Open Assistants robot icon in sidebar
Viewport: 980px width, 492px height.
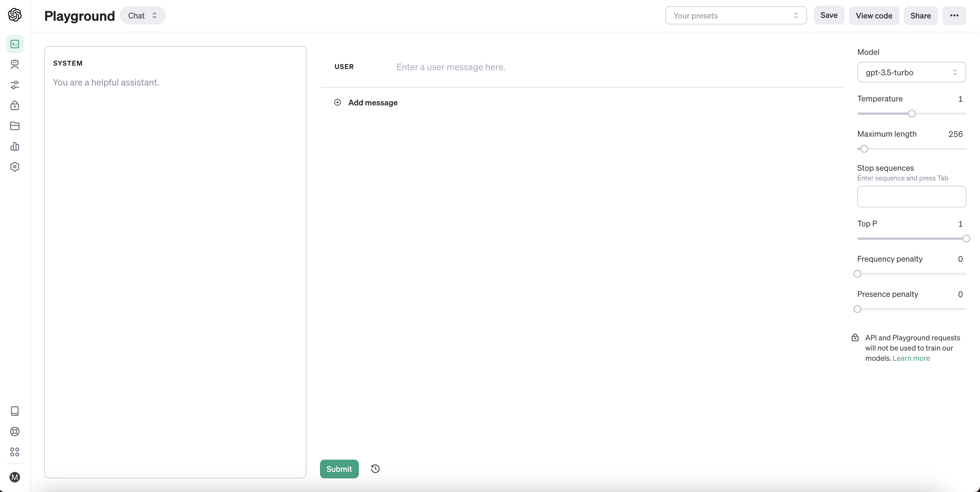click(x=14, y=64)
